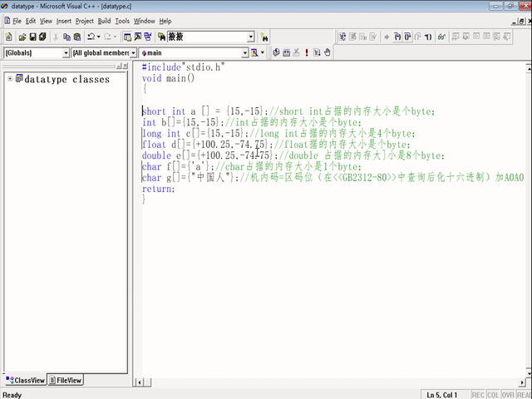
Task: Open the Window List icon
Action: 148,37
